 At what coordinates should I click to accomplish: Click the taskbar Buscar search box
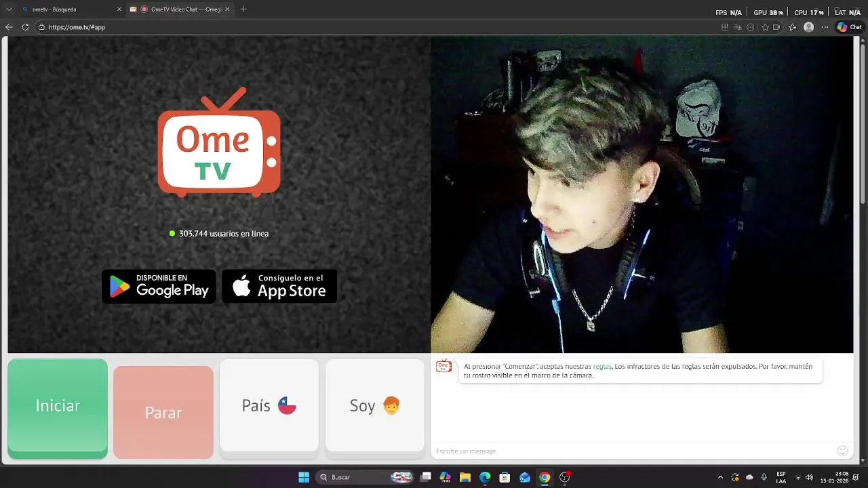click(x=366, y=477)
